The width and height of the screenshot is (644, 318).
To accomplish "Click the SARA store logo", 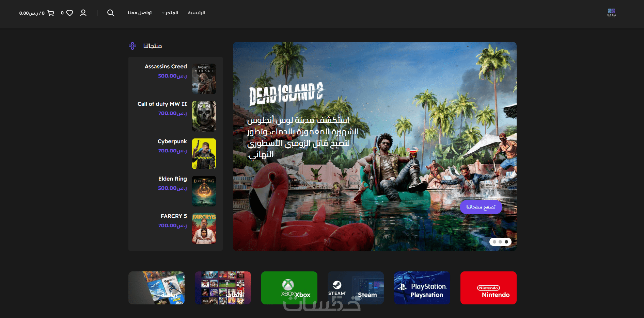I will pyautogui.click(x=612, y=13).
